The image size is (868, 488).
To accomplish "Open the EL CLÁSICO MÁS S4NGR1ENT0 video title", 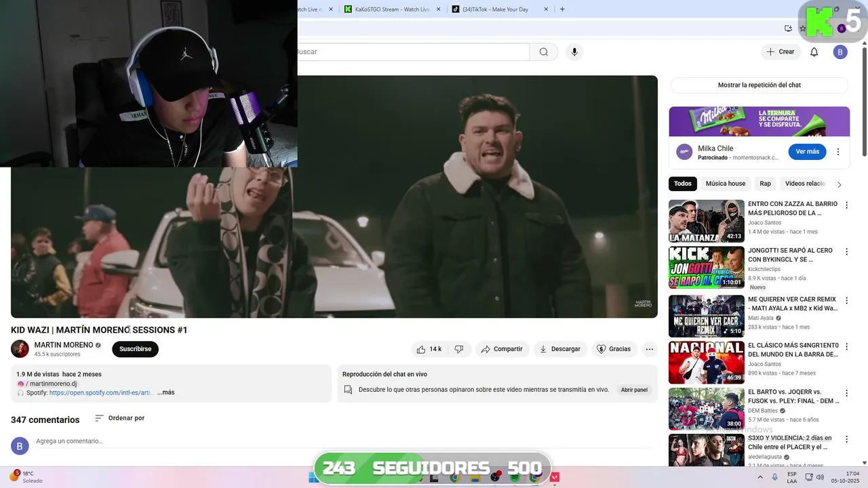I will coord(793,350).
